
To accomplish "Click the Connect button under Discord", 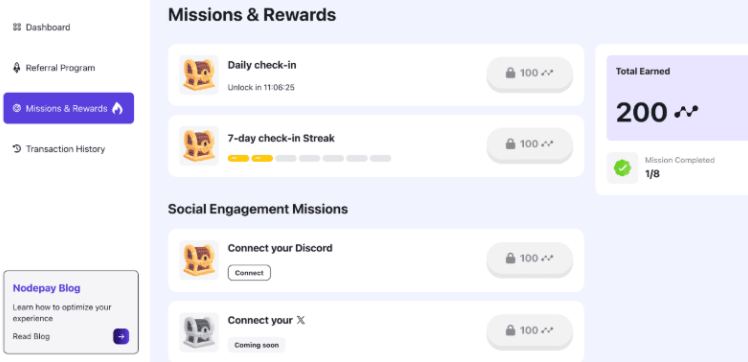I will 249,273.
